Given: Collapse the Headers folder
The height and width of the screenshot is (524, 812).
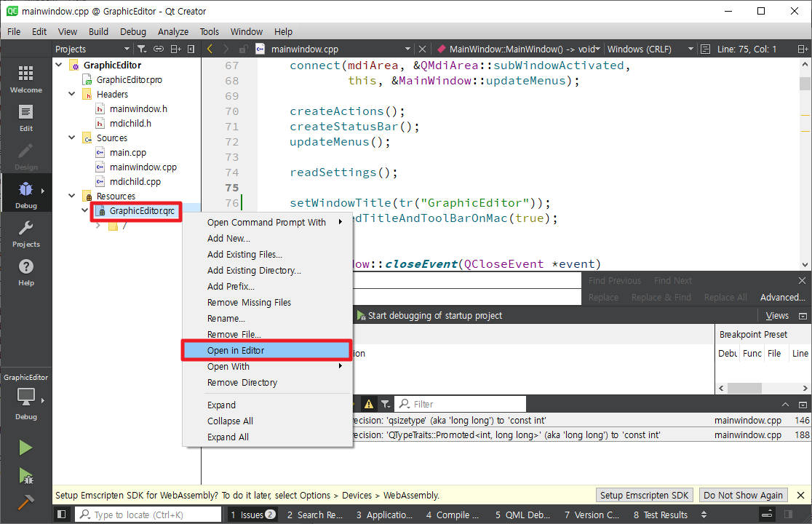Looking at the screenshot, I should click(72, 94).
